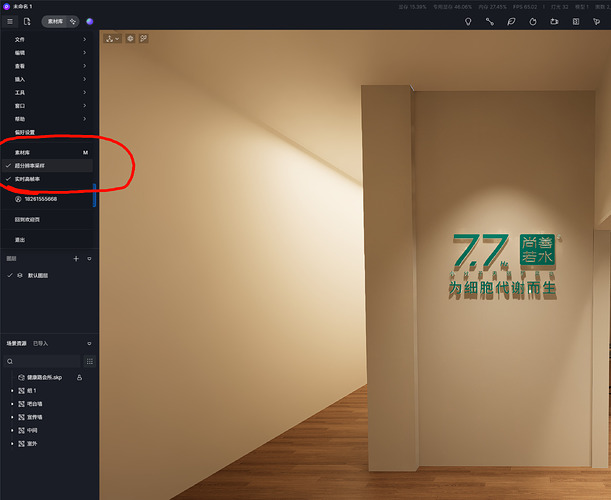Screen dimensions: 611x500
Task: Open the 素材库 asset library pill button
Action: [55, 21]
